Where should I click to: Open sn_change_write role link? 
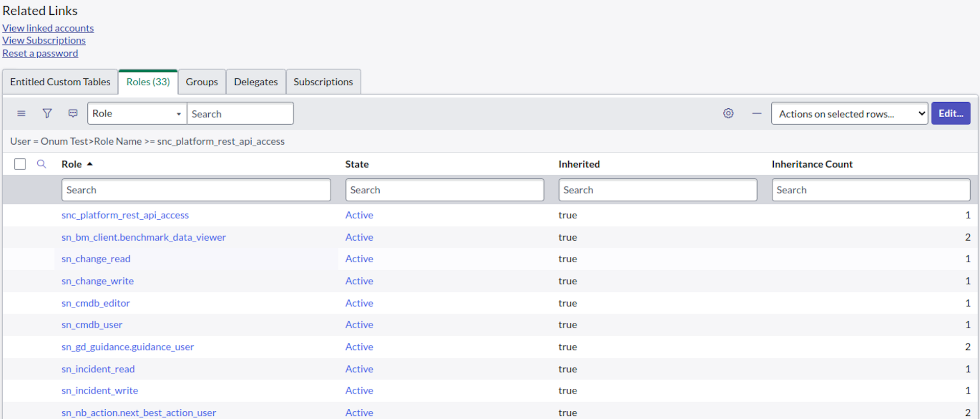click(97, 281)
